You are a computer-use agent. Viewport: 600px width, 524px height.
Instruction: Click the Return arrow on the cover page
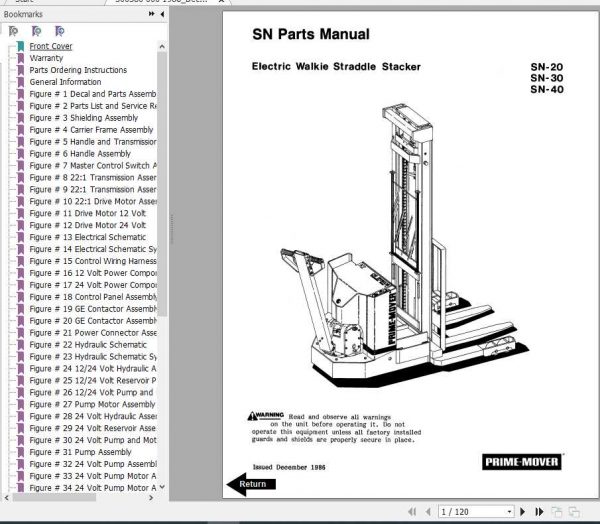[251, 484]
